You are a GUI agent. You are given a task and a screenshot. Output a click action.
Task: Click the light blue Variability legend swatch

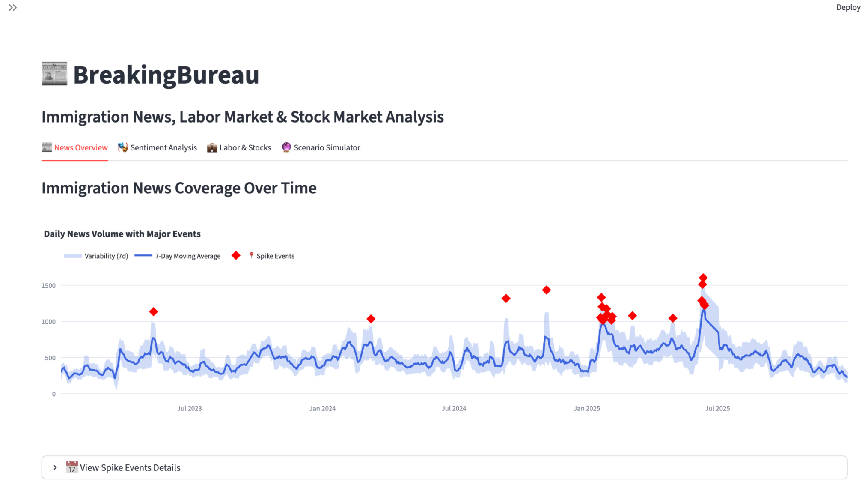point(73,256)
